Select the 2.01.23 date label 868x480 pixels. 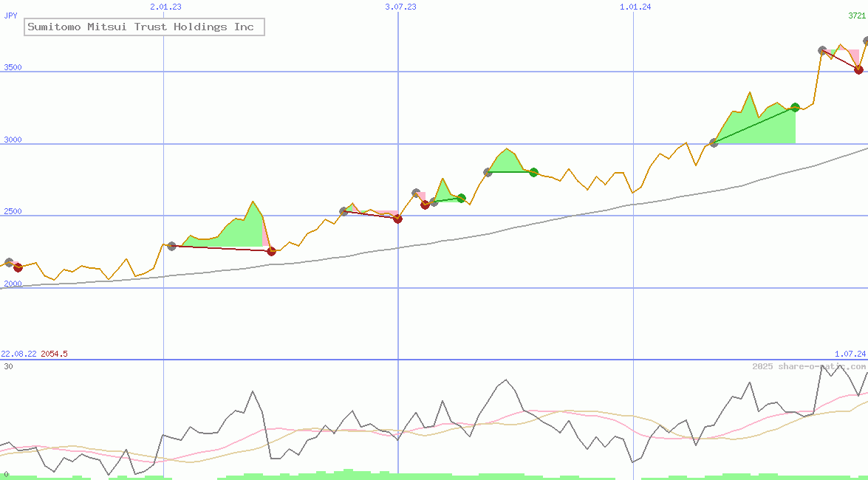coord(165,7)
